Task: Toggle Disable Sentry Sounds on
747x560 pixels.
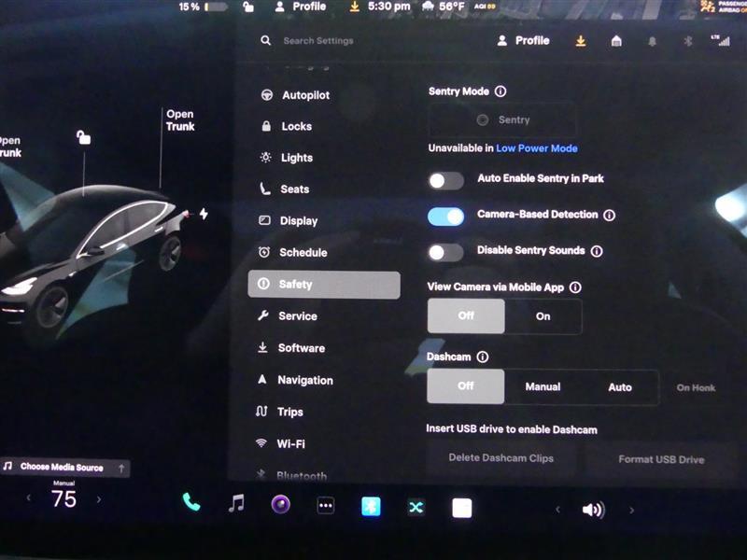Action: click(x=445, y=250)
